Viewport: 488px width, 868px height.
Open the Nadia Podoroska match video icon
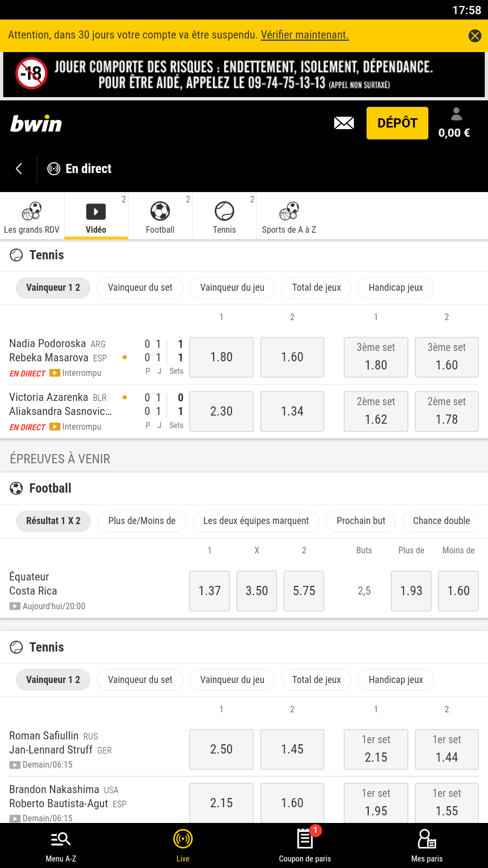tap(55, 373)
